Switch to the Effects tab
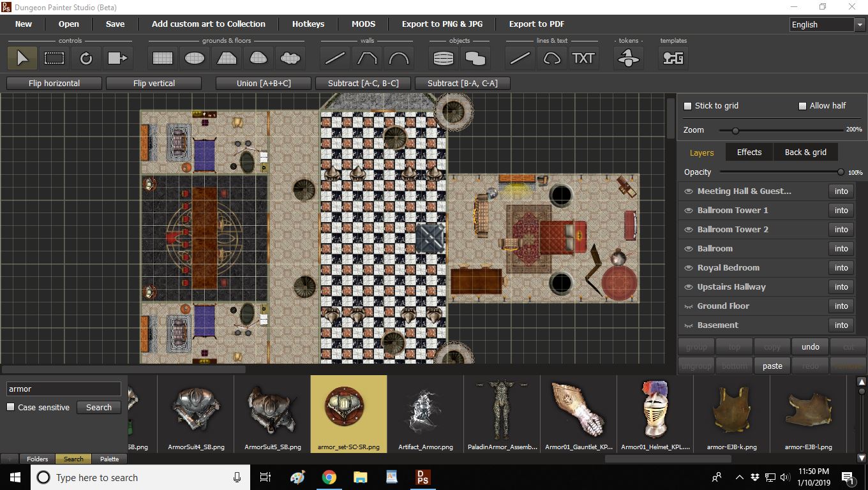The width and height of the screenshot is (868, 490). [749, 152]
